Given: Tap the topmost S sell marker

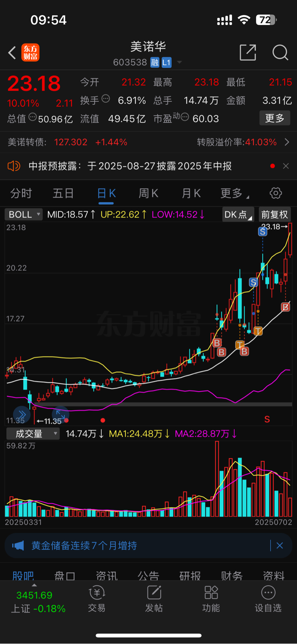Looking at the screenshot, I should pos(263,232).
